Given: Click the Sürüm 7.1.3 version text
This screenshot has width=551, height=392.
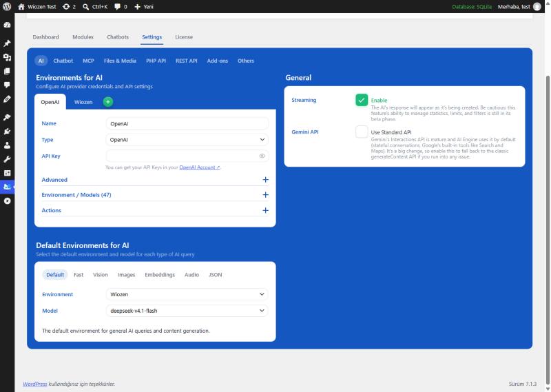Looking at the screenshot, I should (x=523, y=384).
